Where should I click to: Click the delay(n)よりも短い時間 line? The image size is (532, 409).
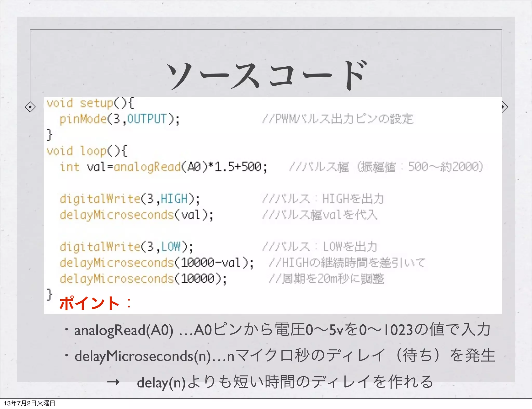click(270, 382)
